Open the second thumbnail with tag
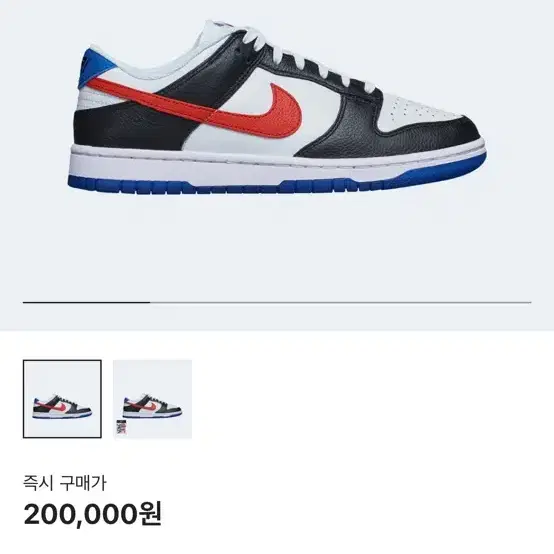 click(x=152, y=399)
